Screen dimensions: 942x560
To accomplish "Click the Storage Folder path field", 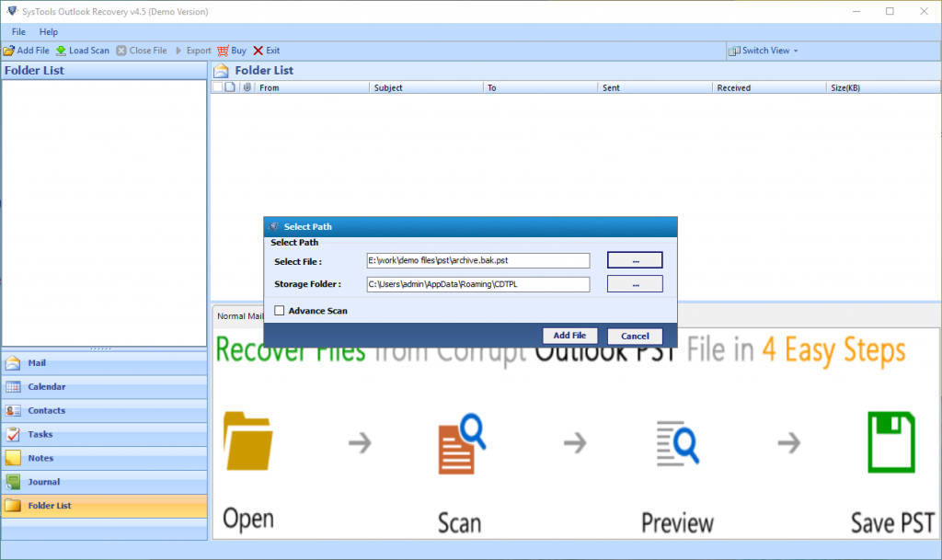I will [477, 284].
